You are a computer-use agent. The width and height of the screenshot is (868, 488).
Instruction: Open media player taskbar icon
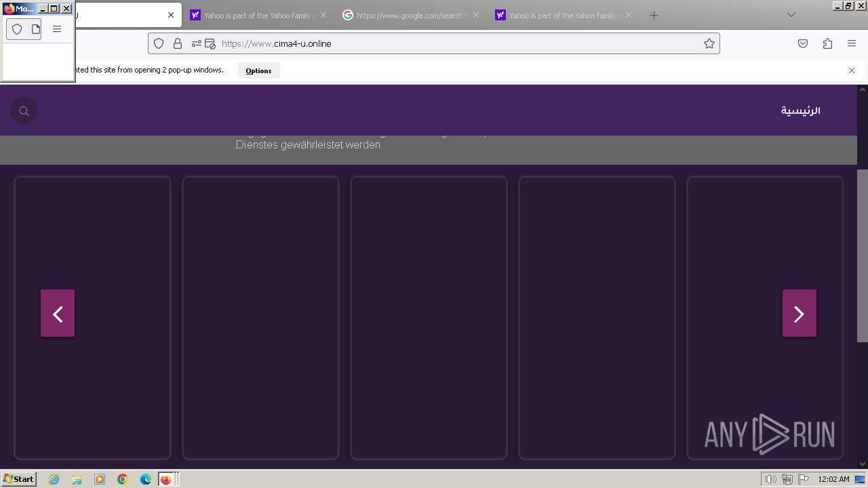[x=100, y=479]
